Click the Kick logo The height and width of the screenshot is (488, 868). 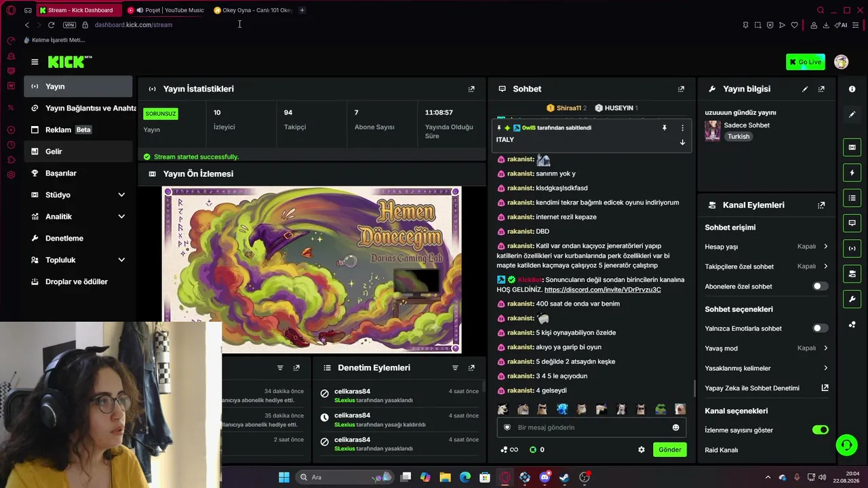[70, 62]
